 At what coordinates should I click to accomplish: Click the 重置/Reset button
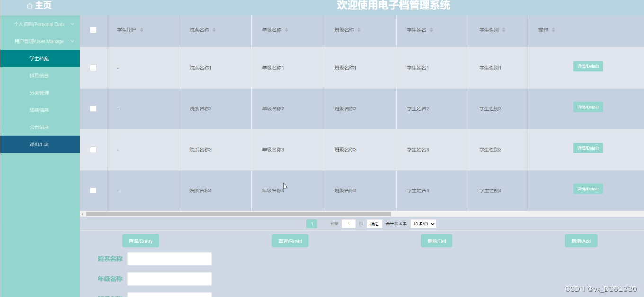point(290,241)
